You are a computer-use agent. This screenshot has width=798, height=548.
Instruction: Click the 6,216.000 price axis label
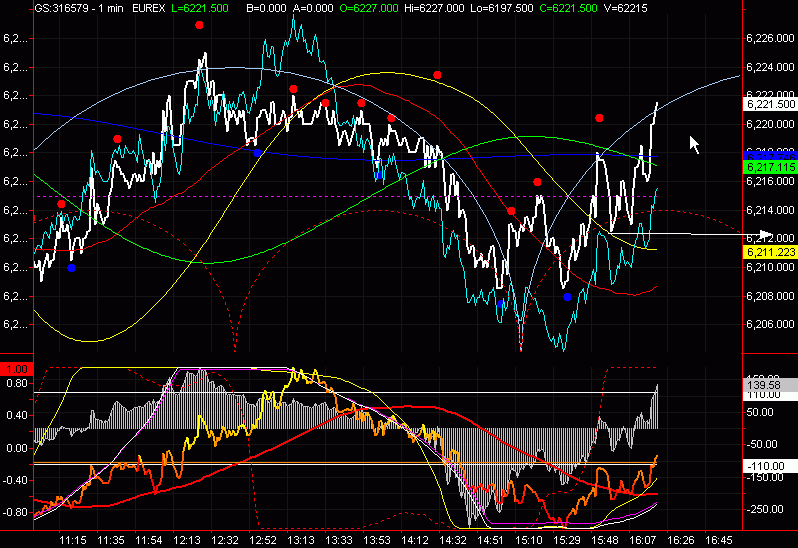[770, 181]
